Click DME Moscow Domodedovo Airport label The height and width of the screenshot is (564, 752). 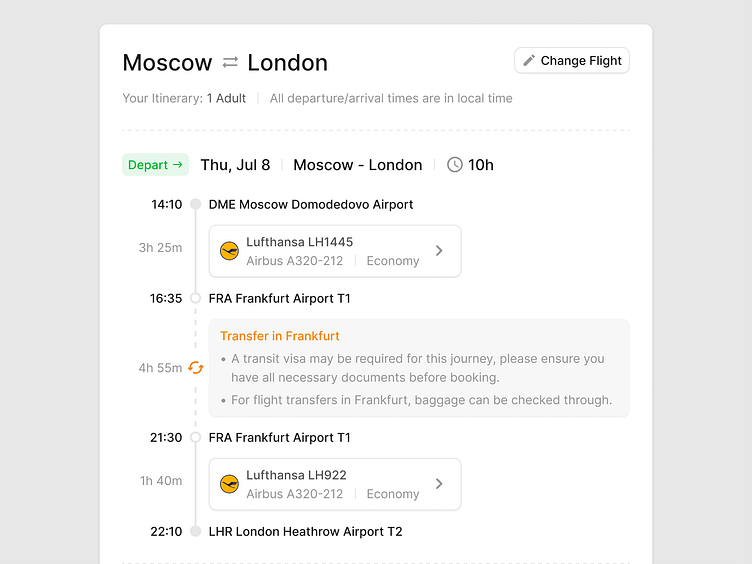(311, 205)
